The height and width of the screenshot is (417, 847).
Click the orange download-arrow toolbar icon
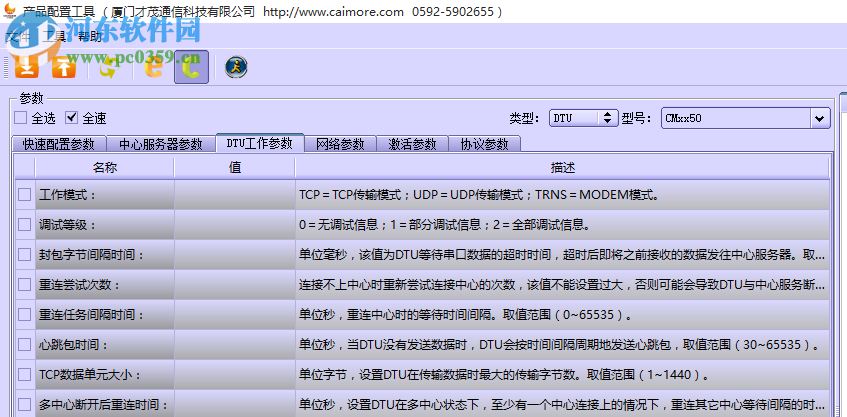point(26,67)
